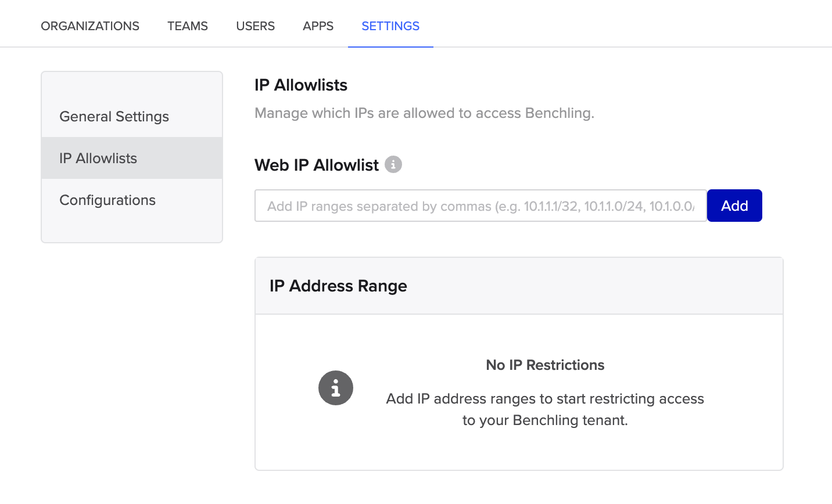Screen dimensions: 832x504
Task: Open General Settings in the sidebar
Action: 114,116
